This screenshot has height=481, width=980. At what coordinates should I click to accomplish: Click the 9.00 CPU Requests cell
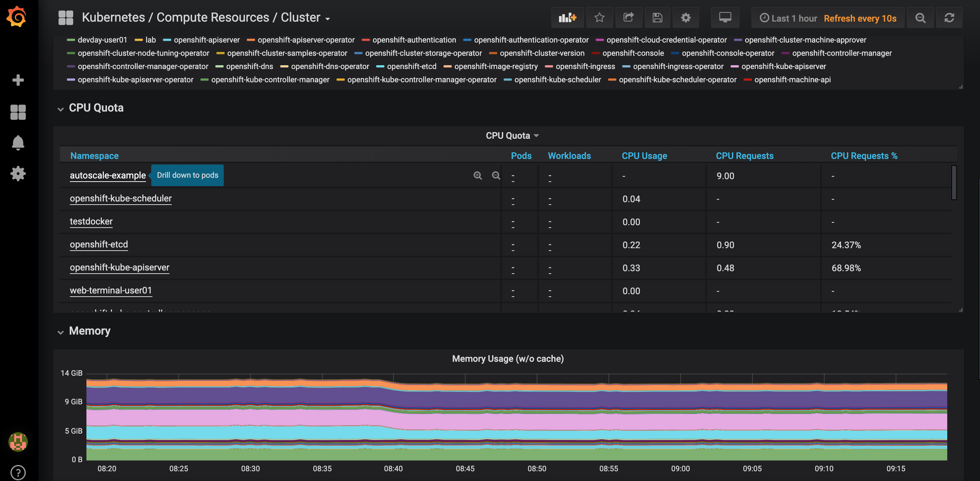(x=725, y=176)
